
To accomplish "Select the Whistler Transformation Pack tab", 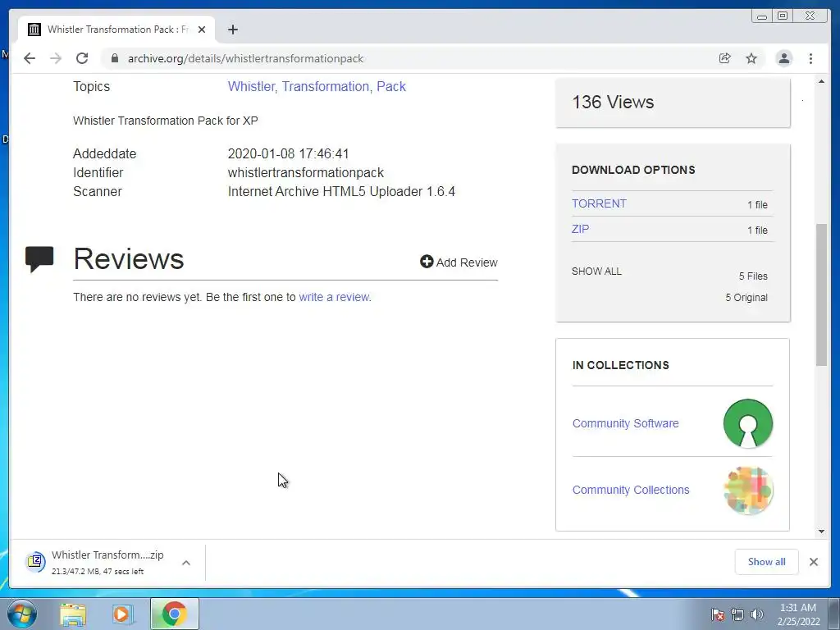I will 116,30.
